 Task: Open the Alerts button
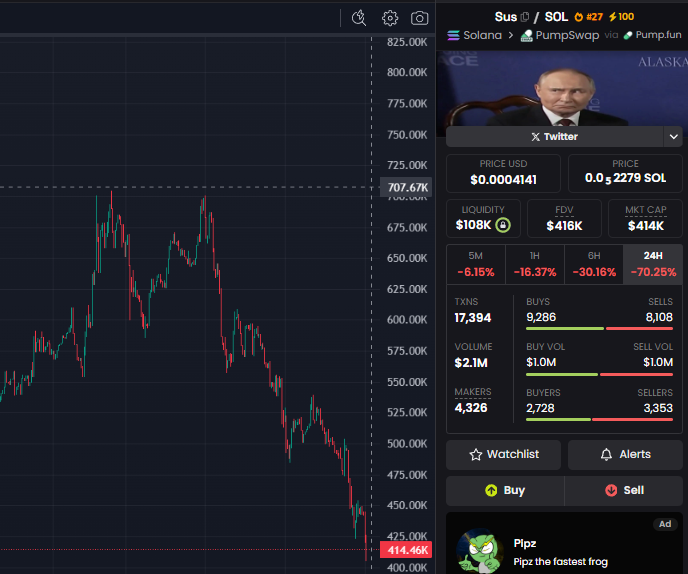(625, 455)
